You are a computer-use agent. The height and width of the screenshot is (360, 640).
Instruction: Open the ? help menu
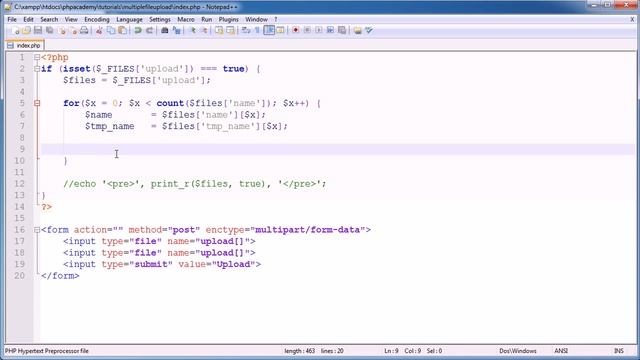pos(276,19)
